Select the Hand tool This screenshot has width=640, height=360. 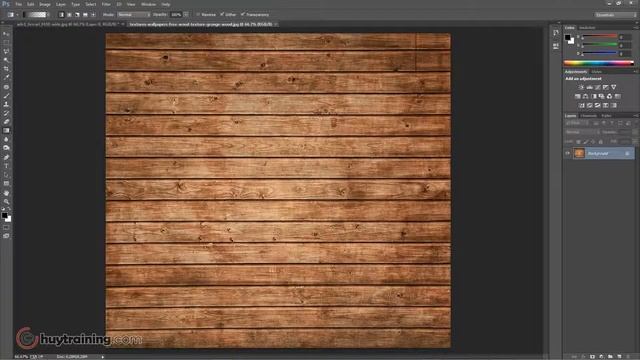click(x=6, y=193)
